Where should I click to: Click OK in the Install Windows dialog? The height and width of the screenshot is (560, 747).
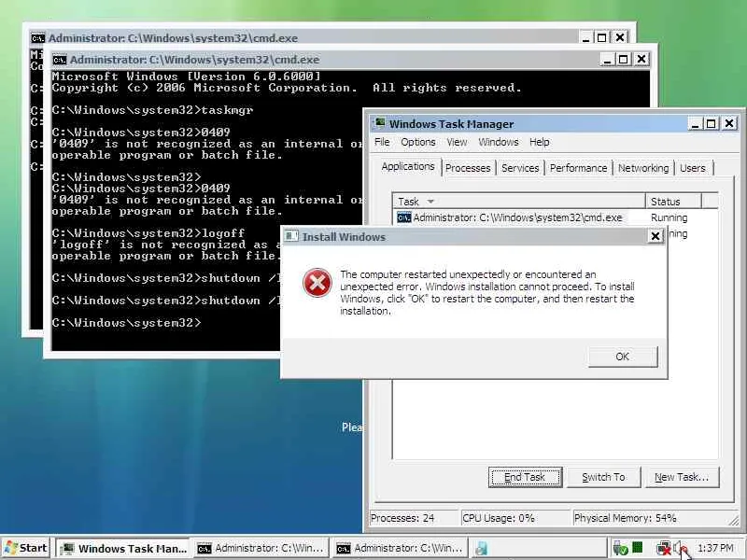tap(623, 357)
